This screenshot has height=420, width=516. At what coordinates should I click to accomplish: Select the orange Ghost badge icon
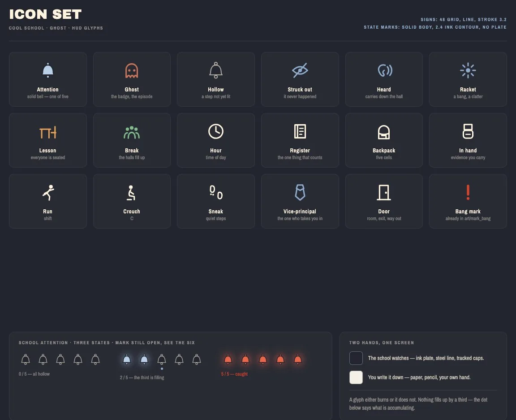pos(132,70)
